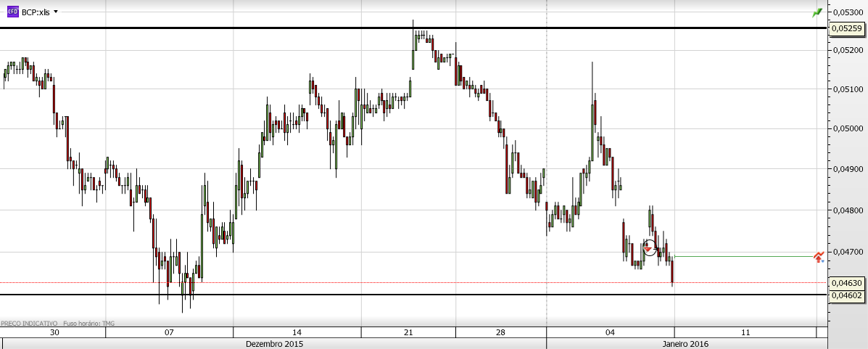
Task: Click the circled red sell marker on the chart
Action: pos(649,248)
